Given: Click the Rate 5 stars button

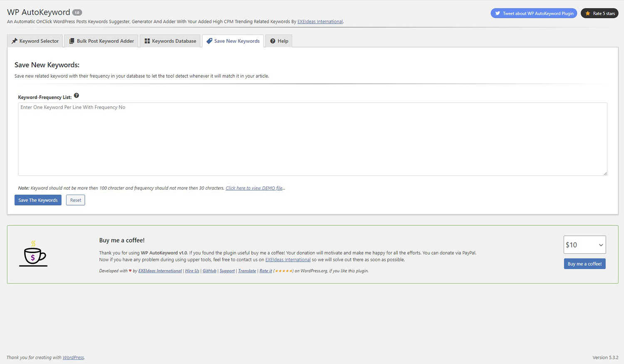Looking at the screenshot, I should [x=599, y=13].
